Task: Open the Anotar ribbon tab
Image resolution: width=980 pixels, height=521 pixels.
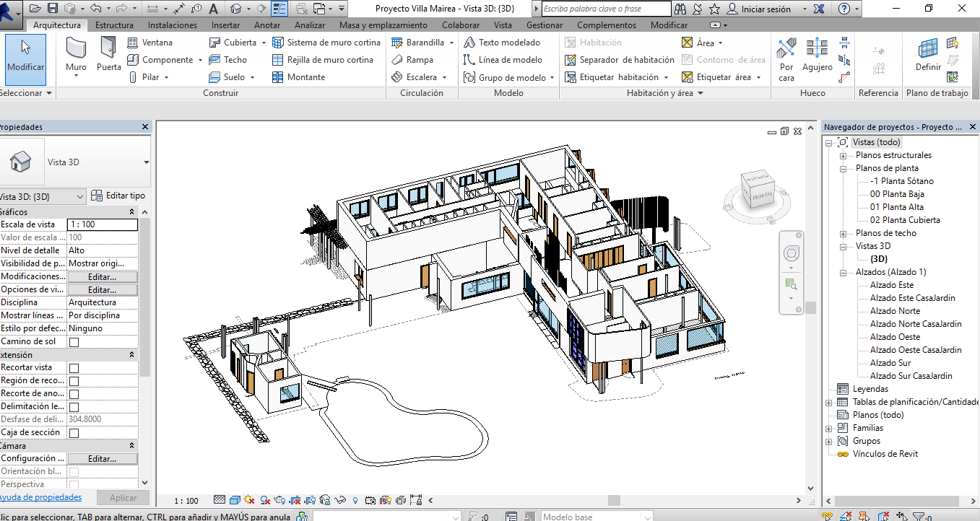Action: [x=267, y=25]
